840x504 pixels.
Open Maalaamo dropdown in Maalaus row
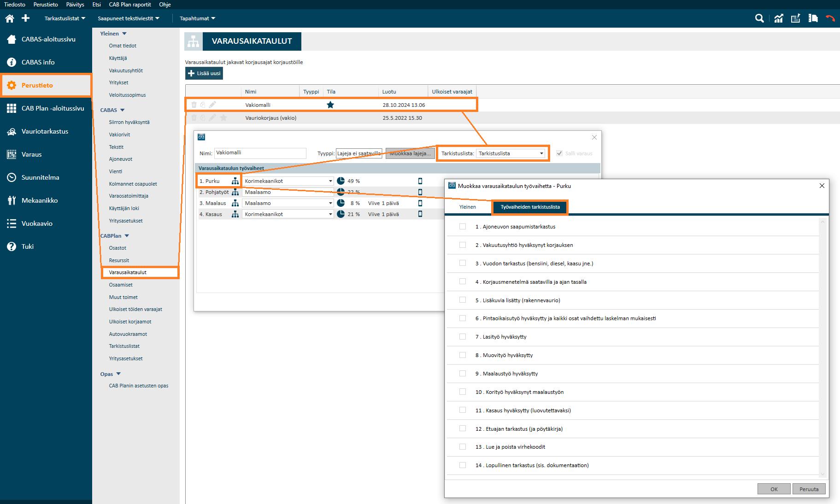[x=288, y=203]
